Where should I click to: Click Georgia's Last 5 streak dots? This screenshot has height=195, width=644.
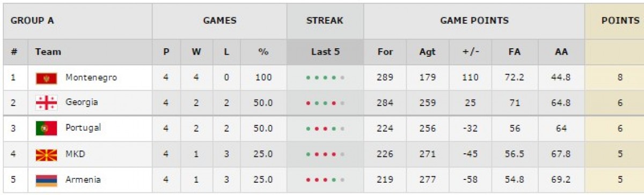point(325,103)
